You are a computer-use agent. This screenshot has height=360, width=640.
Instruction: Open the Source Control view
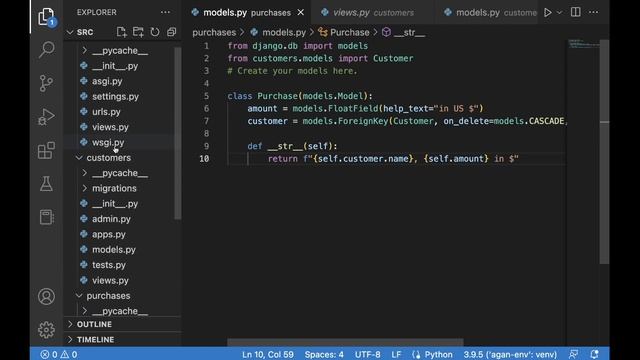click(46, 83)
